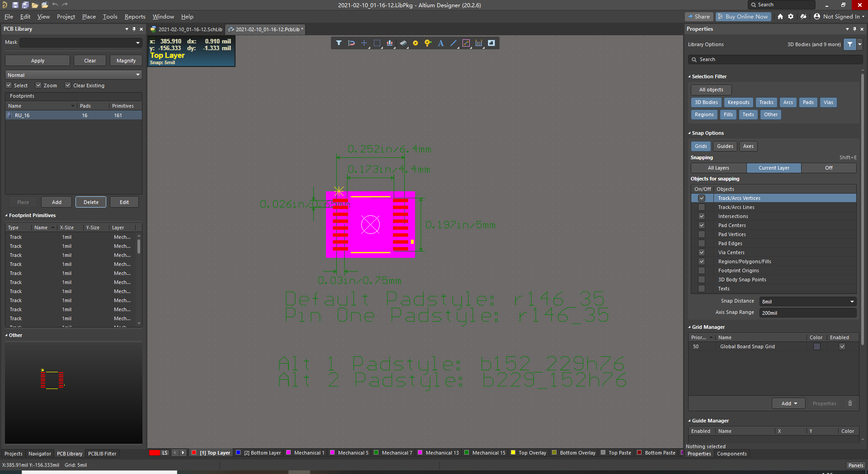Open the Selection Filter funnel tool
Viewport: 868px width, 474px height.
point(339,43)
